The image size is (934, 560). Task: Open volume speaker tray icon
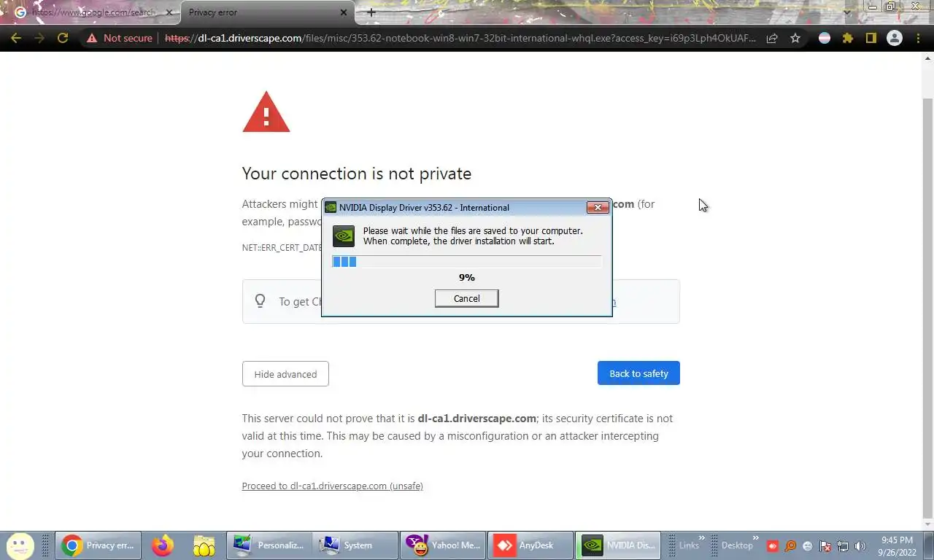coord(860,545)
